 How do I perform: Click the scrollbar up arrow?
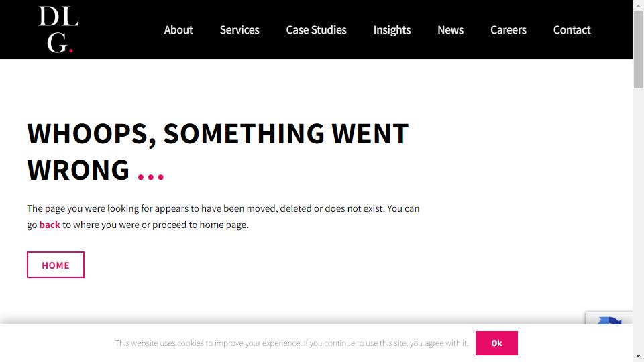(638, 4)
